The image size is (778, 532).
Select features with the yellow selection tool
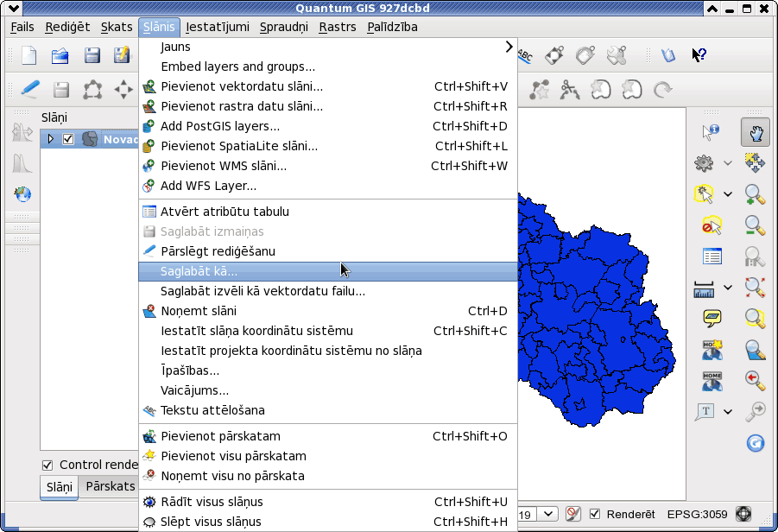pyautogui.click(x=704, y=194)
